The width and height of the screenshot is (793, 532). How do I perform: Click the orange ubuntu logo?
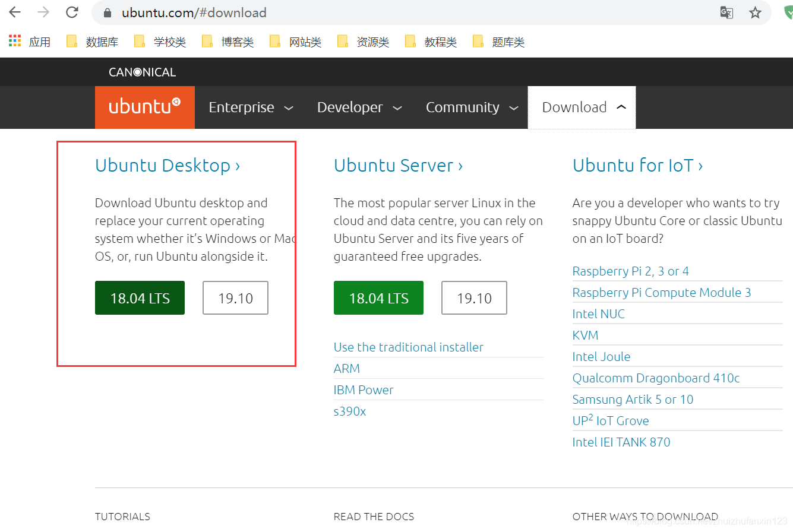145,107
